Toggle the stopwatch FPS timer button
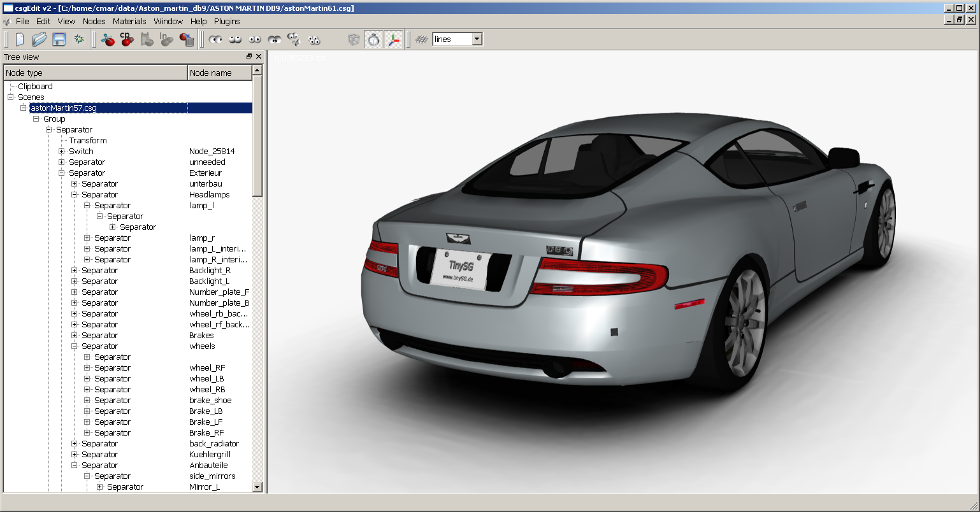This screenshot has width=980, height=512. click(373, 39)
